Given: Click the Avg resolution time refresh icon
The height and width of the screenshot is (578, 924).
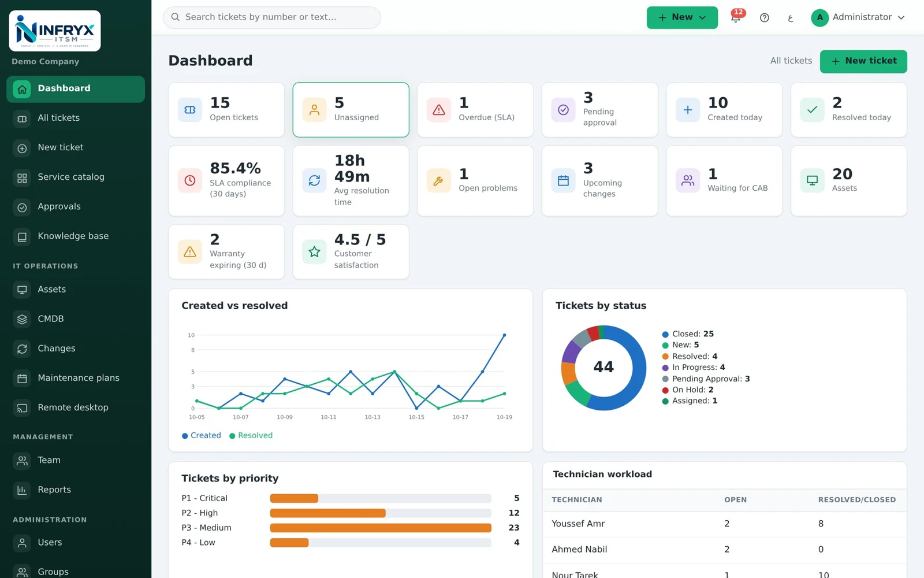Looking at the screenshot, I should tap(314, 181).
